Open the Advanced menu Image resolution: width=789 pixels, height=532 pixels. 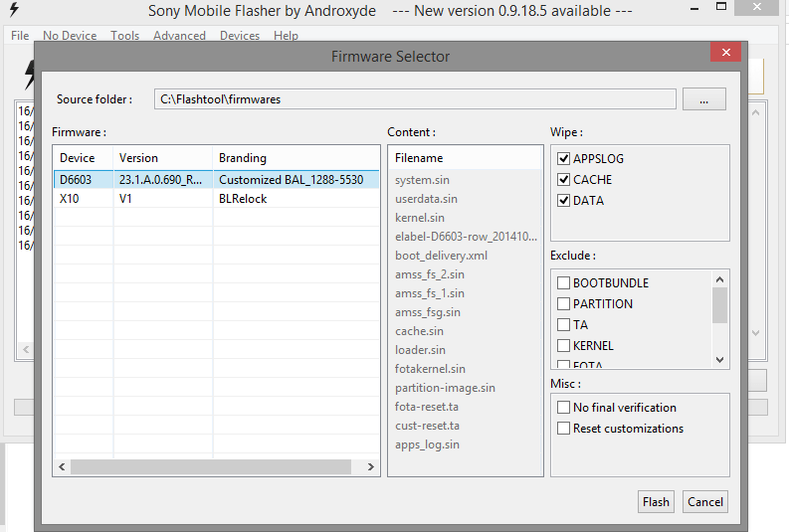pyautogui.click(x=180, y=36)
